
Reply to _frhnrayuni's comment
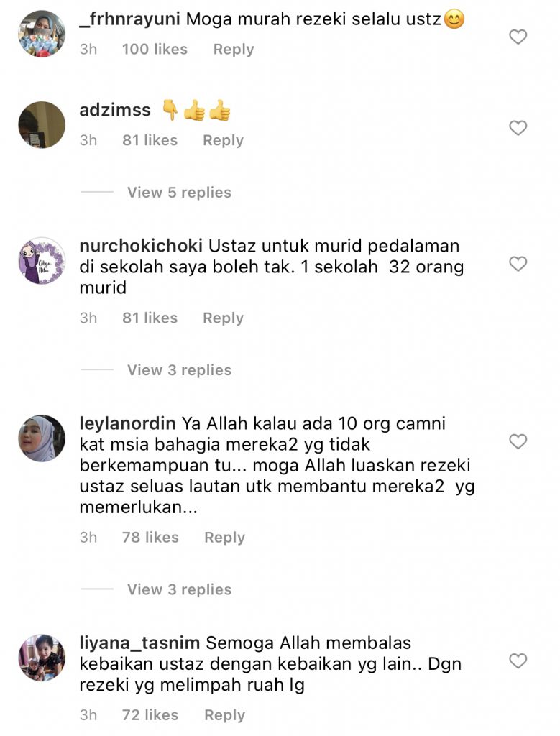coord(234,50)
